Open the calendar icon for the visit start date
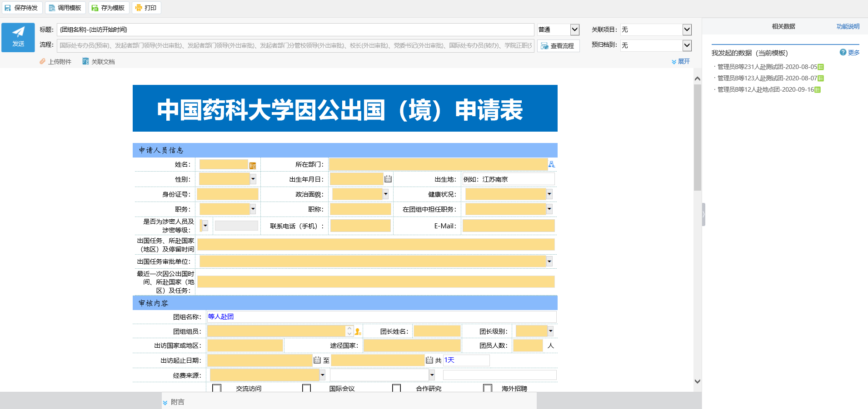 (317, 360)
